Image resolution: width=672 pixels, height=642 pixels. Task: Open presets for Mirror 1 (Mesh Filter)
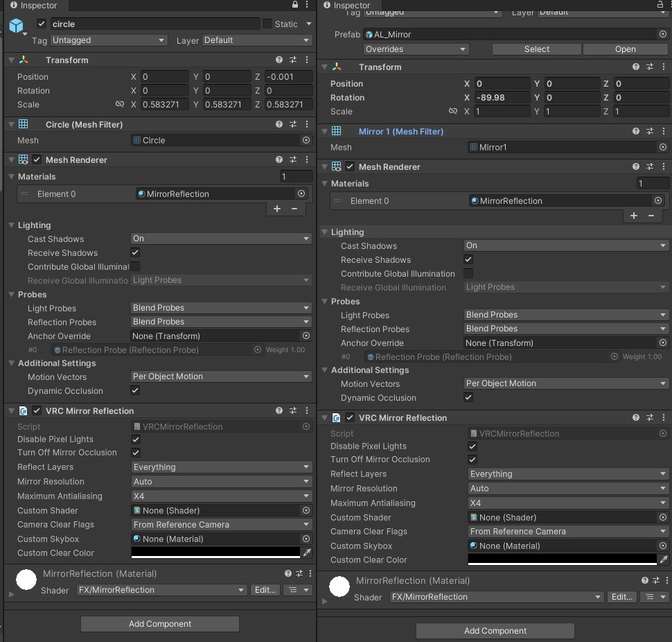tap(650, 131)
